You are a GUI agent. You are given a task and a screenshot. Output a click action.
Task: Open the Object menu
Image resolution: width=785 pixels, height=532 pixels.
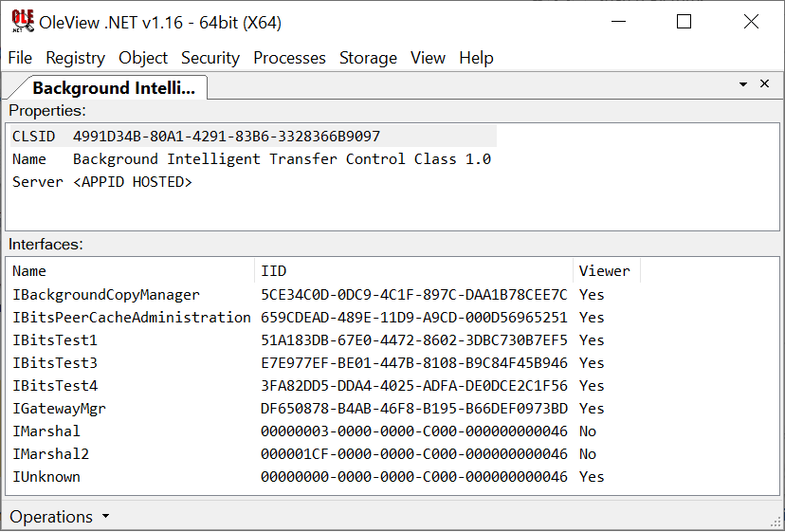point(143,58)
